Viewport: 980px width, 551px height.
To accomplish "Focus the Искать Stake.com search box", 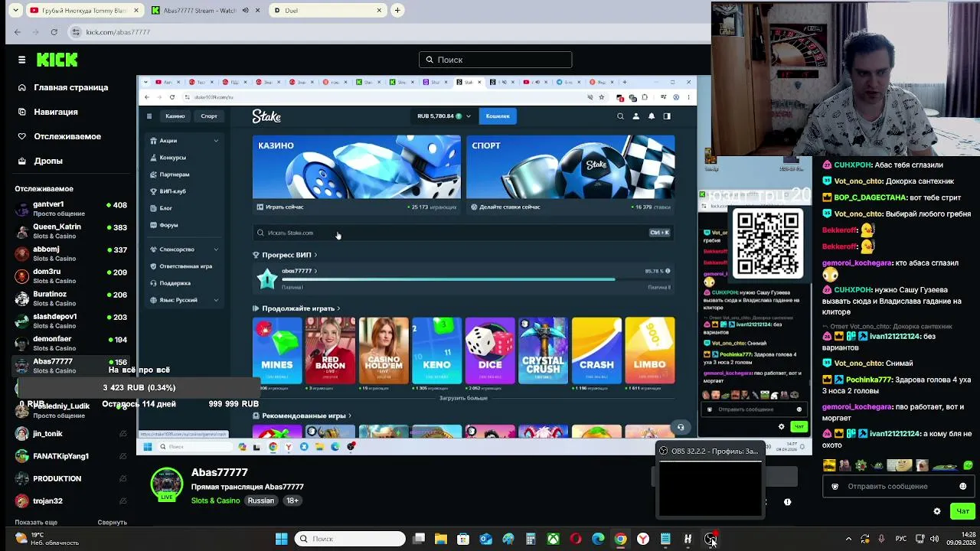I will (x=463, y=233).
